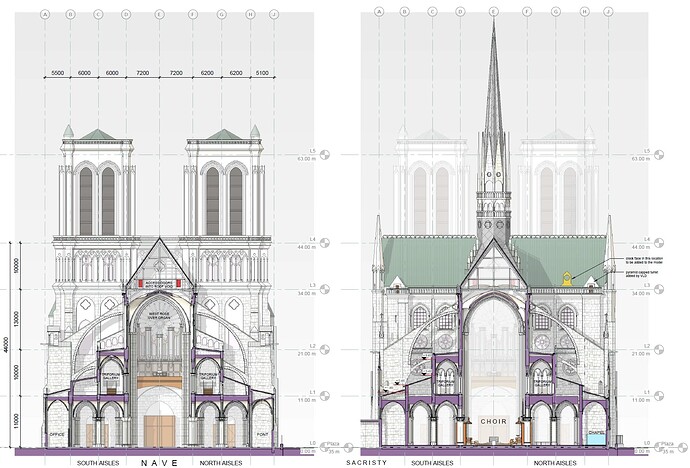Viewport: 690px width, 468px height.
Task: Click the 'clock face in this location' annotation
Action: coord(644,260)
